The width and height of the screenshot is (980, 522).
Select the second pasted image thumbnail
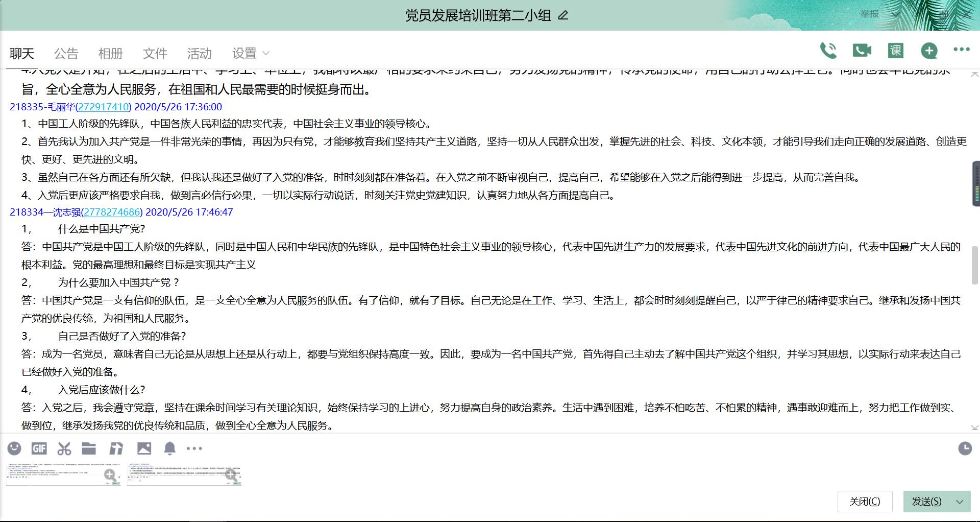(184, 475)
